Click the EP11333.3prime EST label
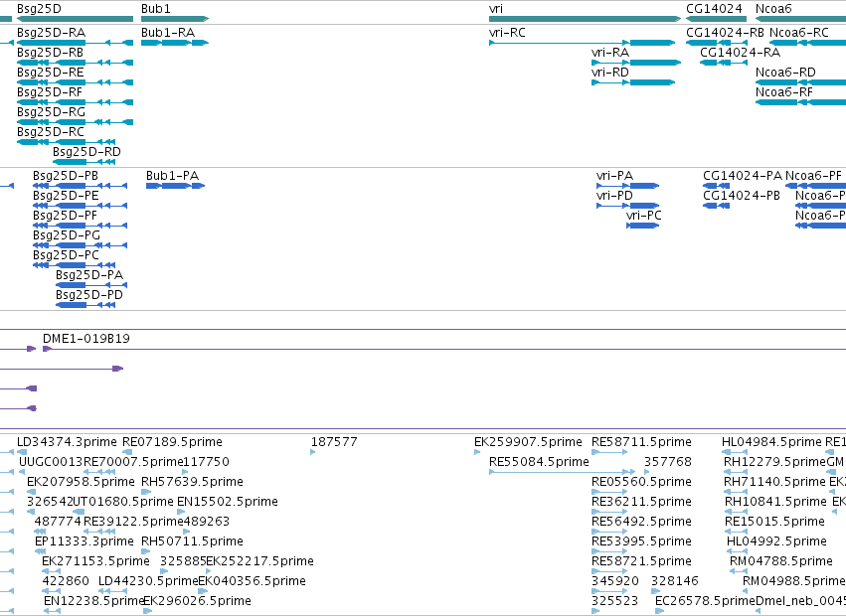The width and height of the screenshot is (846, 616). point(84,541)
